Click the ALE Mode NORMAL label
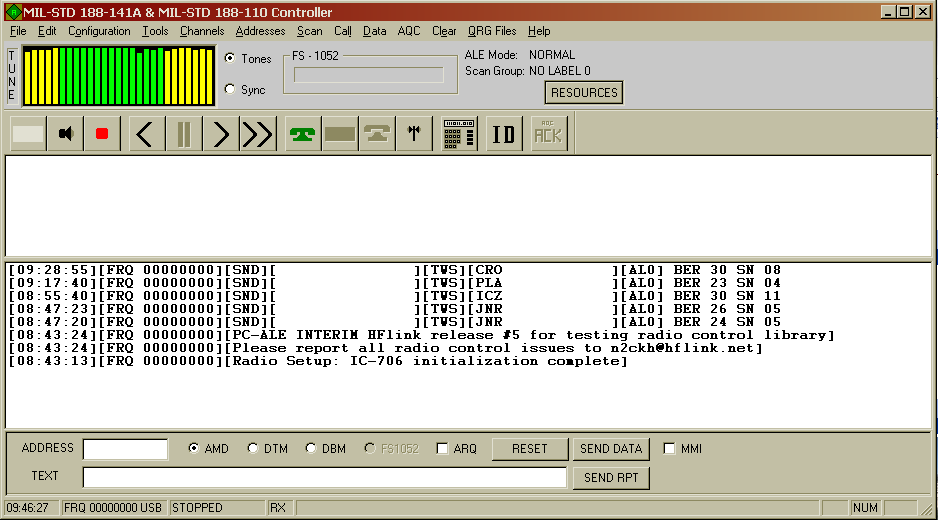938x520 pixels. click(x=520, y=54)
